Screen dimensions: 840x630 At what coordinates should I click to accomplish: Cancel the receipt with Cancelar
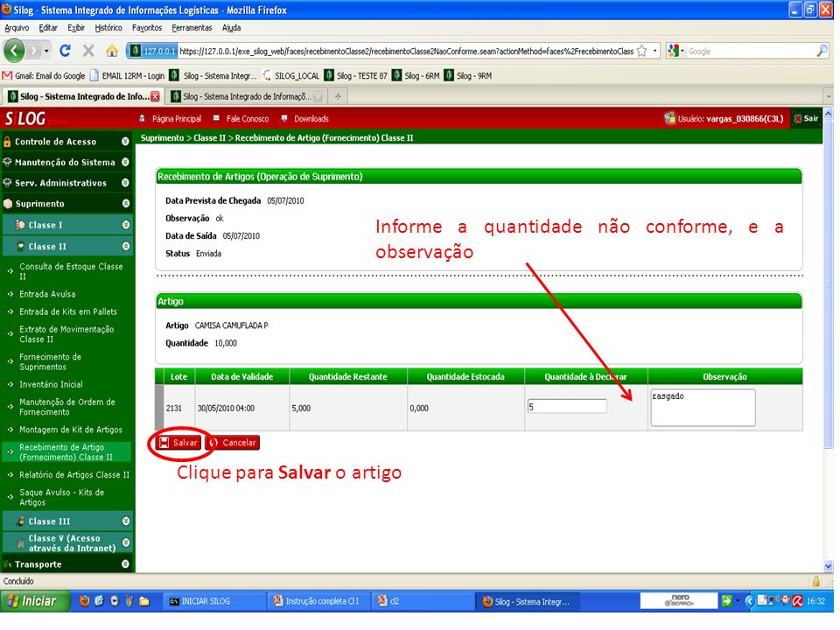233,443
